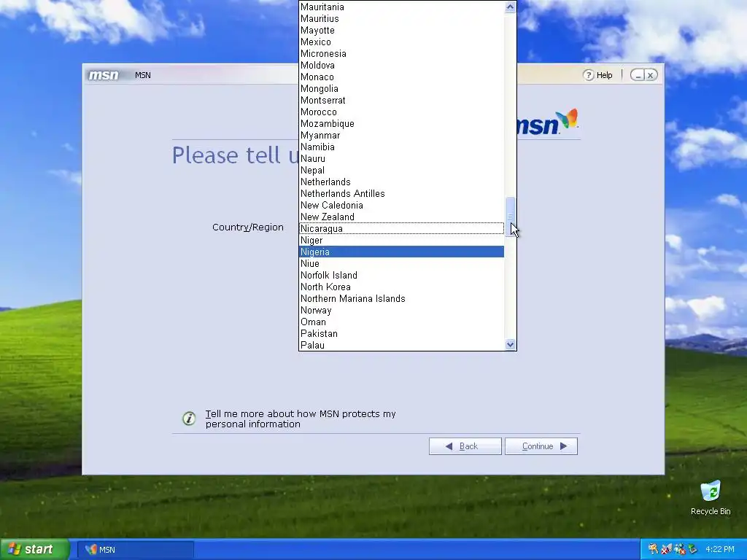Select Montserrat in the country list

click(x=402, y=101)
